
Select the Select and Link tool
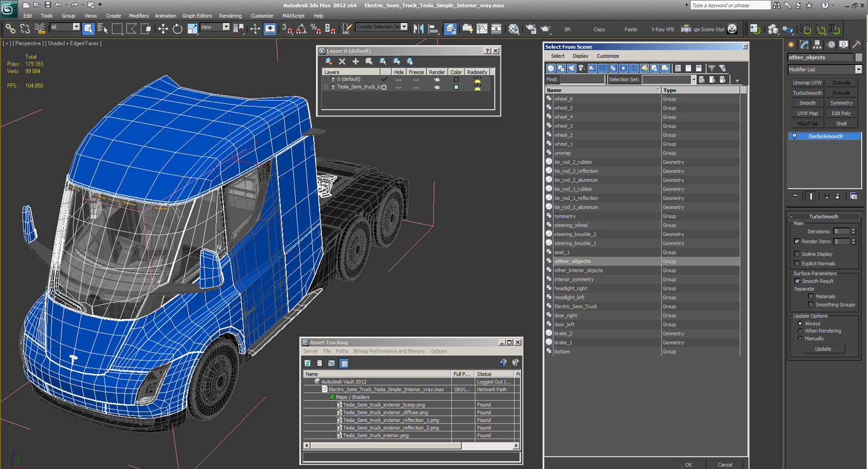click(x=11, y=28)
